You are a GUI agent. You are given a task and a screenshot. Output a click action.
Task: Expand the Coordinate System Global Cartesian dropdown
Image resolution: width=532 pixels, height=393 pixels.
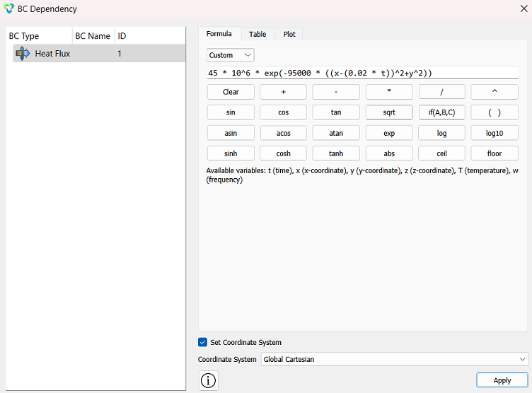click(395, 359)
